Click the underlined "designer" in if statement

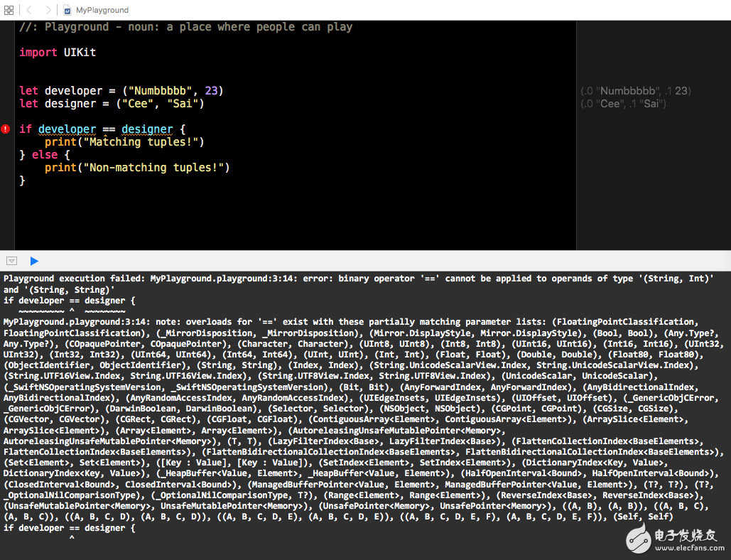tap(147, 129)
